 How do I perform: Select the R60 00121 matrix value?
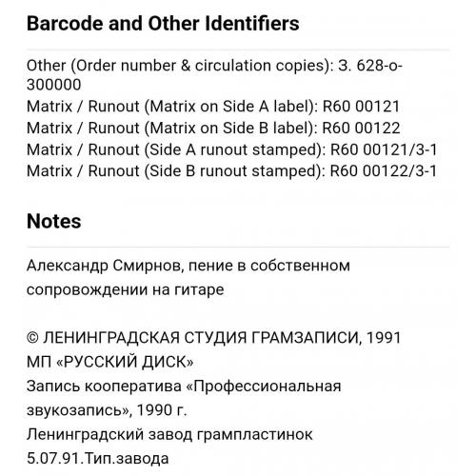point(361,106)
